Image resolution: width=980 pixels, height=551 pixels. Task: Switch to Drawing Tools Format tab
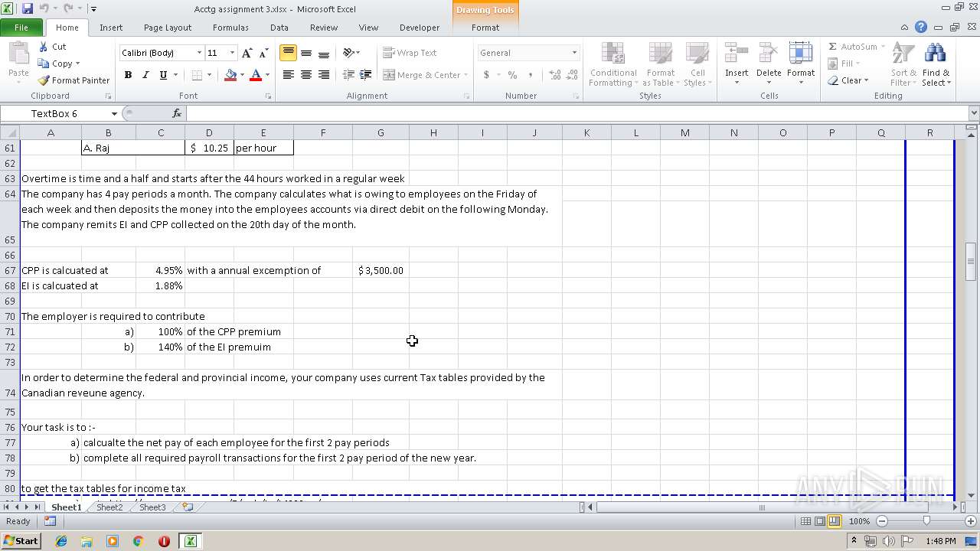coord(485,27)
